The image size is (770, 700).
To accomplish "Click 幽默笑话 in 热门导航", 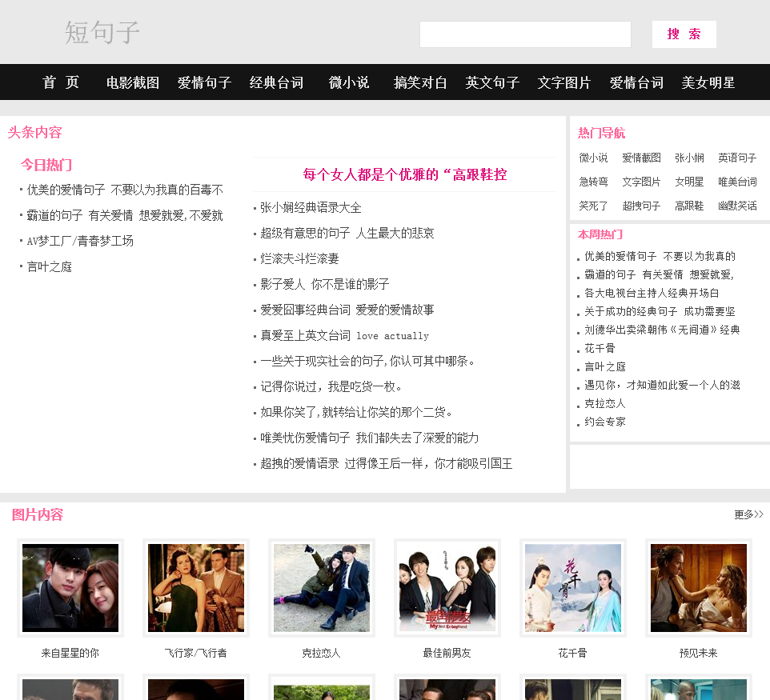I will click(737, 206).
